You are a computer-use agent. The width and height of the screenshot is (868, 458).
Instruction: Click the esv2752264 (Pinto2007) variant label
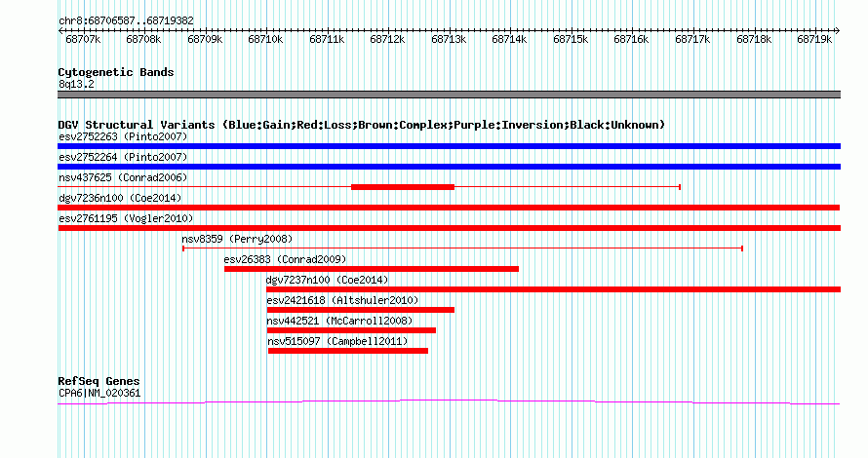click(x=123, y=157)
